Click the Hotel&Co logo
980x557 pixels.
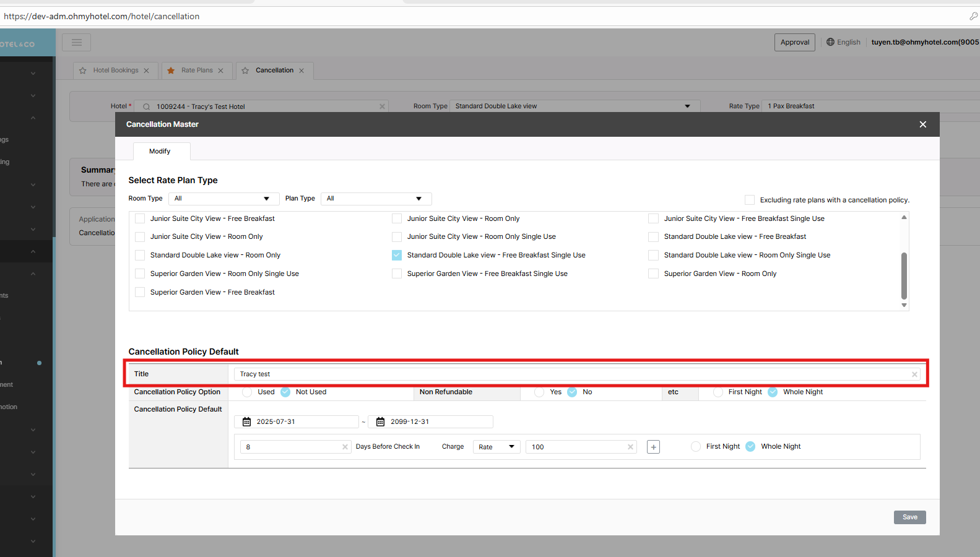click(x=17, y=45)
